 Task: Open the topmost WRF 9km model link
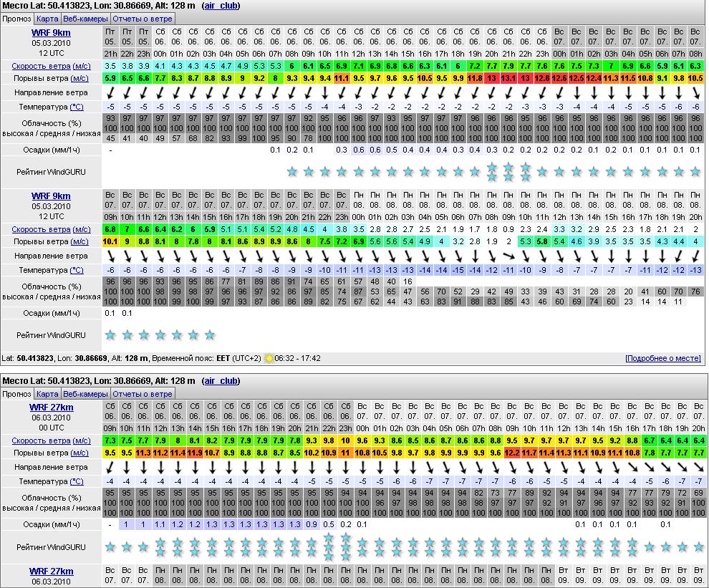[51, 33]
